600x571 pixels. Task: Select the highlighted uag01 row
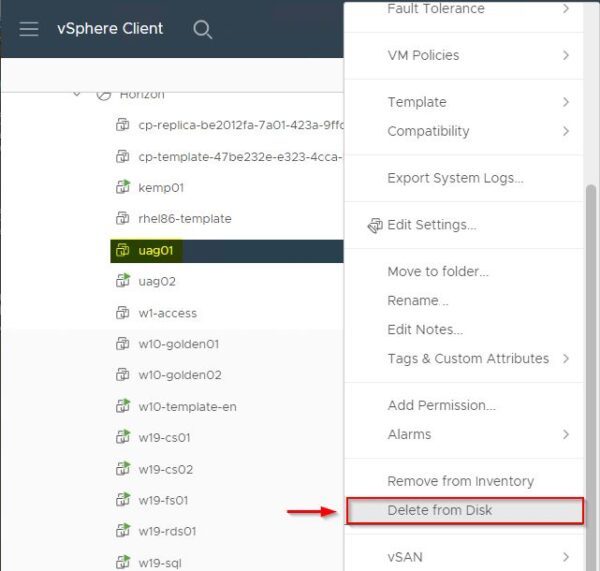pos(227,251)
